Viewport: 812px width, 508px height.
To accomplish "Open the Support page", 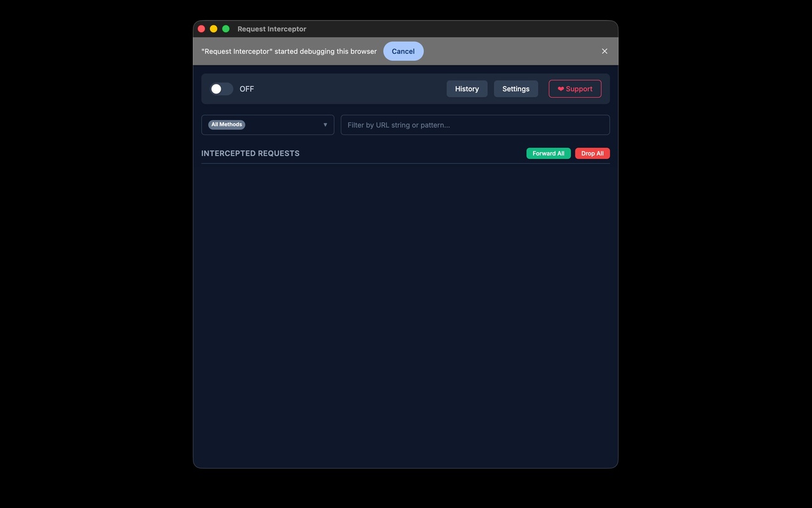I will click(x=574, y=89).
